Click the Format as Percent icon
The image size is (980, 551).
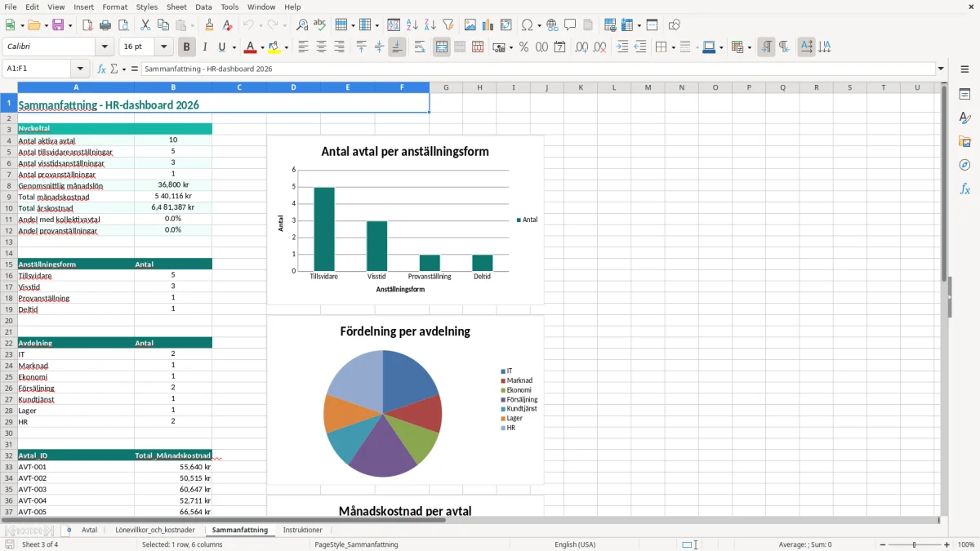(x=523, y=47)
